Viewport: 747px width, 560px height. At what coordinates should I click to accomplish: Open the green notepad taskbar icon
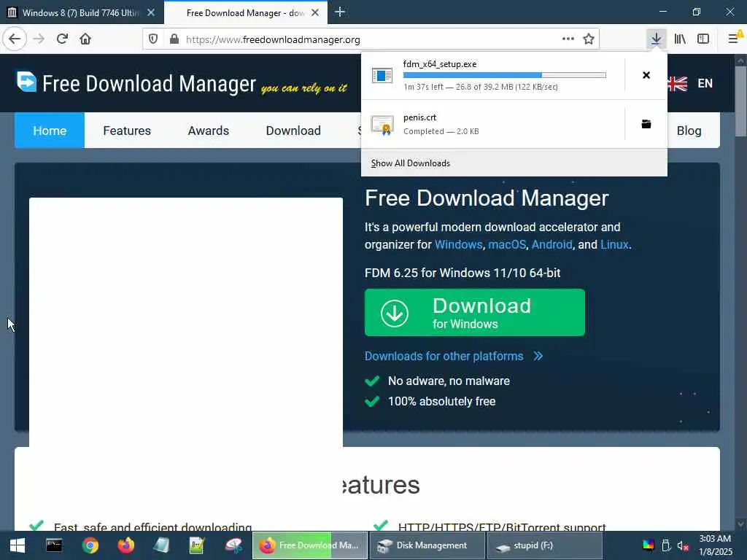pos(197,545)
